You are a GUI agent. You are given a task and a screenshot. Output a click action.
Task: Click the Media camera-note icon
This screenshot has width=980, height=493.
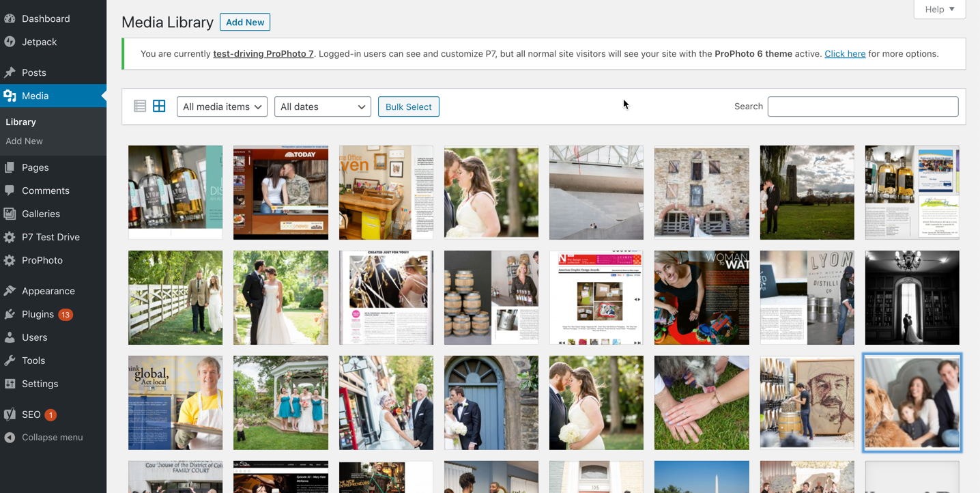point(10,96)
